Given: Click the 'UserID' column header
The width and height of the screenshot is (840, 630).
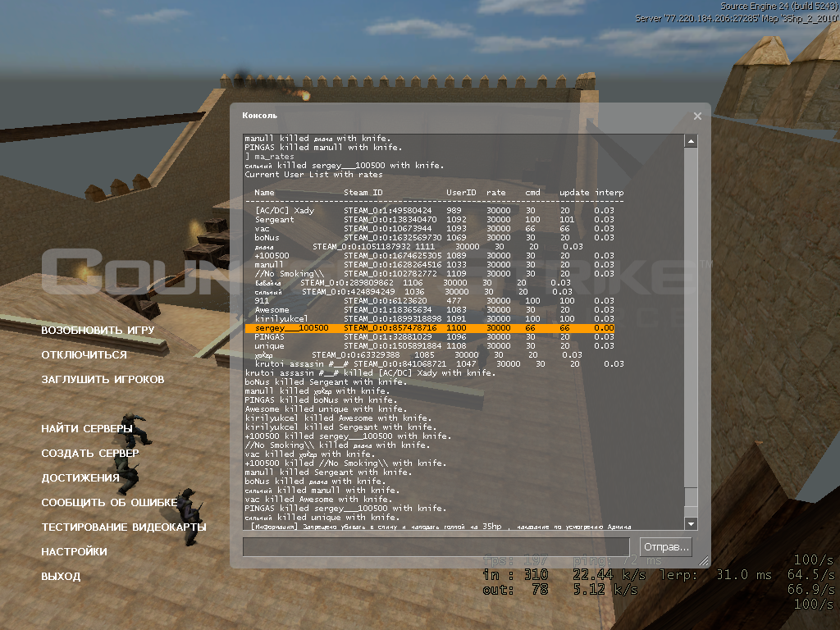Looking at the screenshot, I should tap(461, 192).
